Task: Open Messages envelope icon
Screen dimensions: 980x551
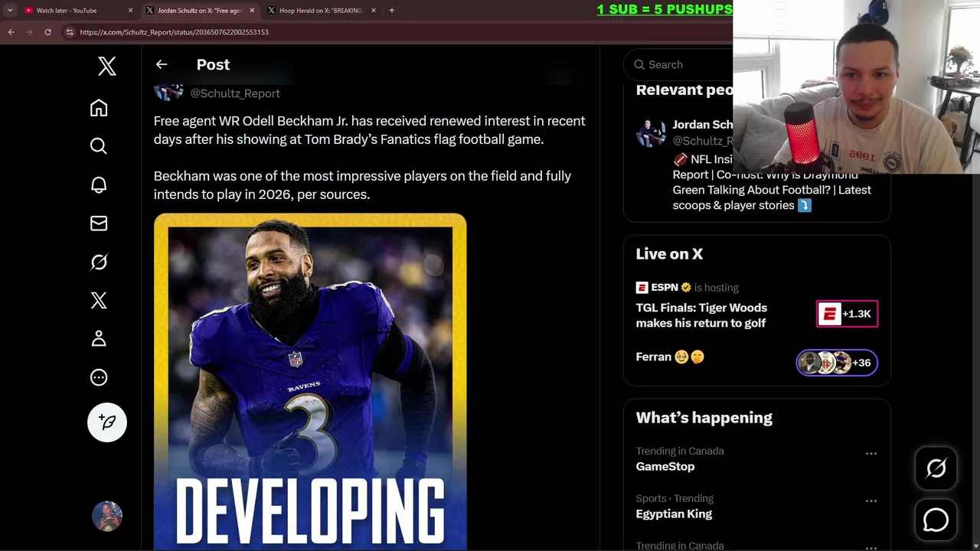Action: pyautogui.click(x=99, y=223)
